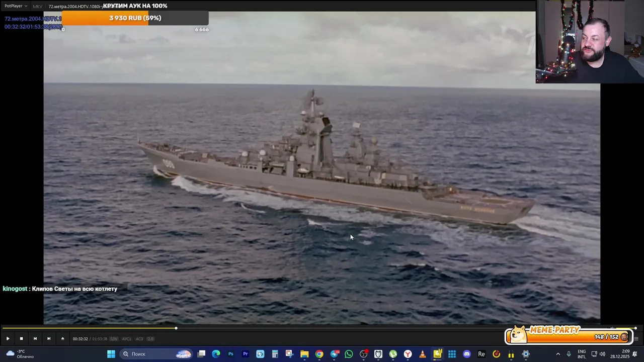644x362 pixels.
Task: Switch input language ENG INTL
Action: click(x=582, y=354)
